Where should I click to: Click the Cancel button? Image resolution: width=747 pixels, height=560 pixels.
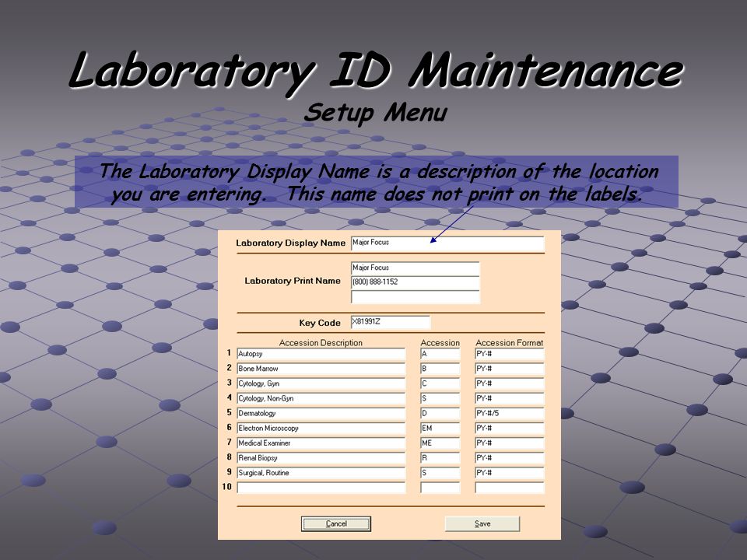tap(336, 523)
